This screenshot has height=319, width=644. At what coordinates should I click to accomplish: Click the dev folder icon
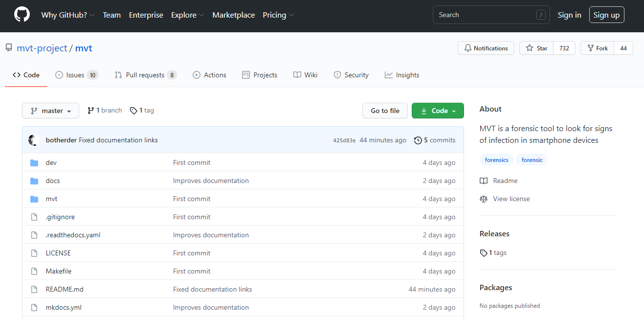pos(34,162)
